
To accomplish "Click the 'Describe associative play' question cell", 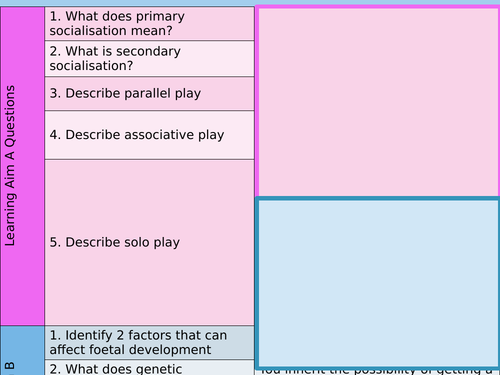I will tap(149, 135).
